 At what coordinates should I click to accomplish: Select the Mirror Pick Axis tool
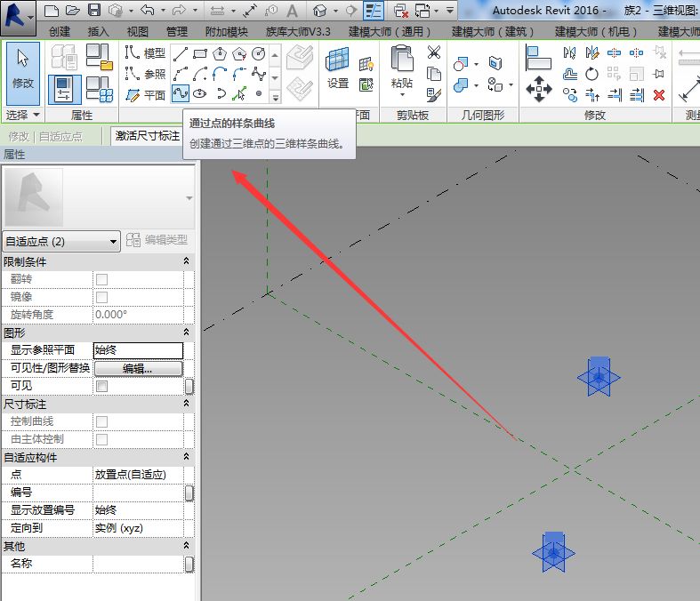pos(569,52)
